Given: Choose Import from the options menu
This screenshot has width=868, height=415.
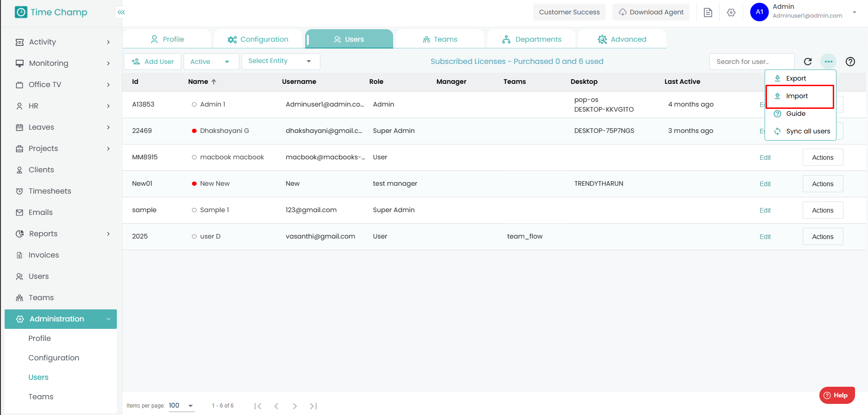Looking at the screenshot, I should [x=800, y=96].
